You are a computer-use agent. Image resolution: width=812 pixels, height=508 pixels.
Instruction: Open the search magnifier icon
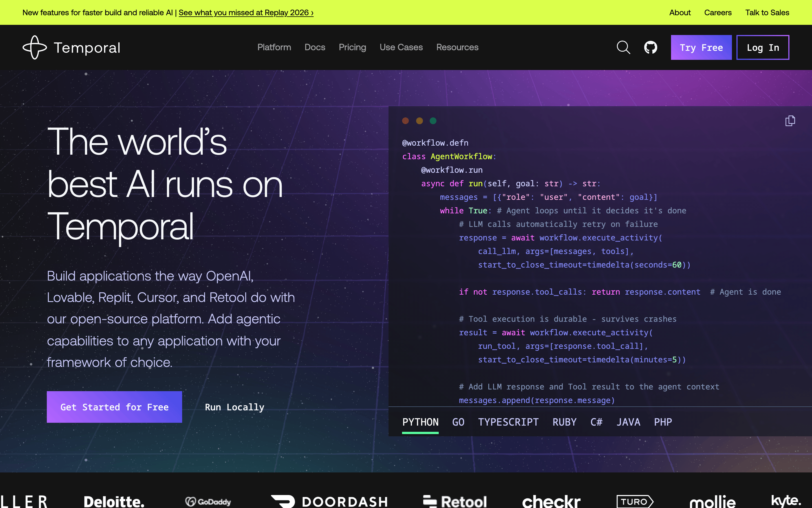click(623, 47)
